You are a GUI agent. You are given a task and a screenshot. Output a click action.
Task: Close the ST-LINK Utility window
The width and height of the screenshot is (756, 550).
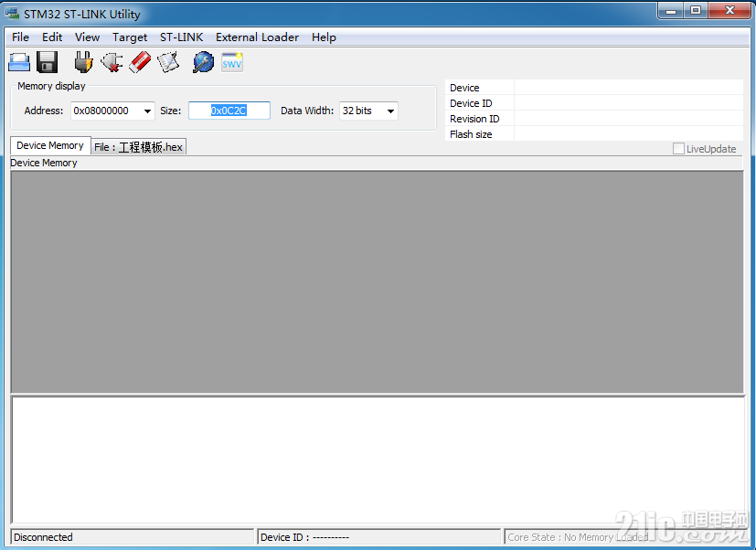729,11
